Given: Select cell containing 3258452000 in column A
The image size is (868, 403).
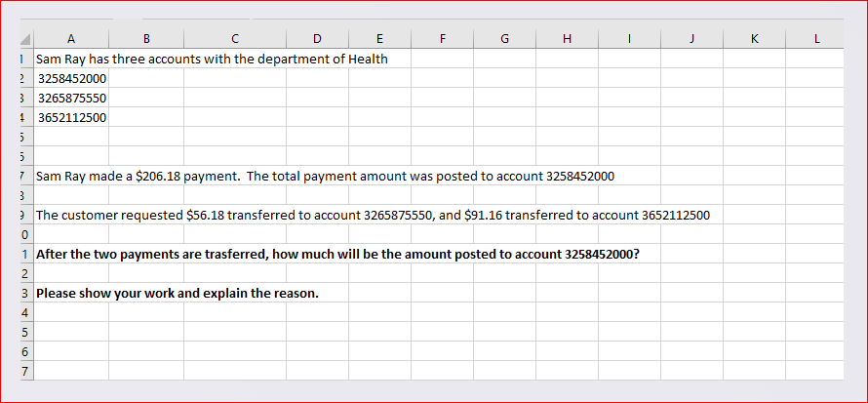Looking at the screenshot, I should (71, 78).
